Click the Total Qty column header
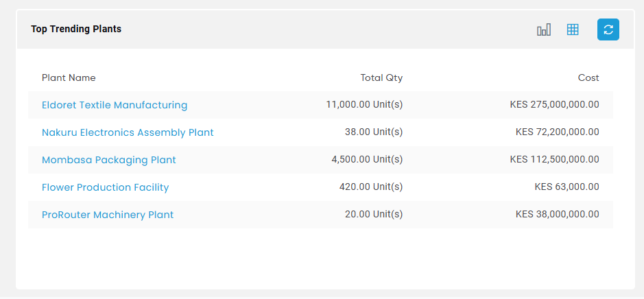The image size is (644, 299). point(381,78)
